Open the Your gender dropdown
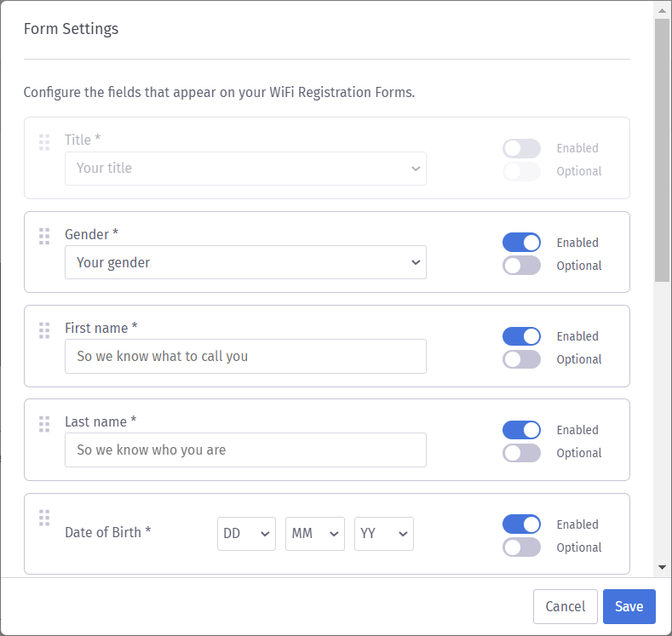The image size is (672, 636). click(245, 262)
